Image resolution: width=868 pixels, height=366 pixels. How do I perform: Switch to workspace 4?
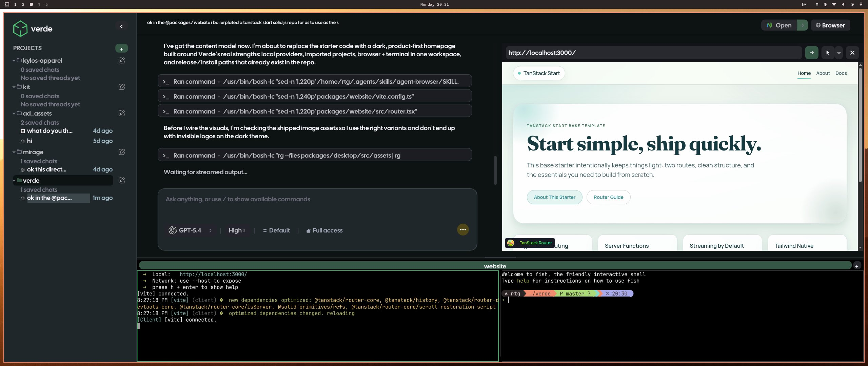[39, 4]
